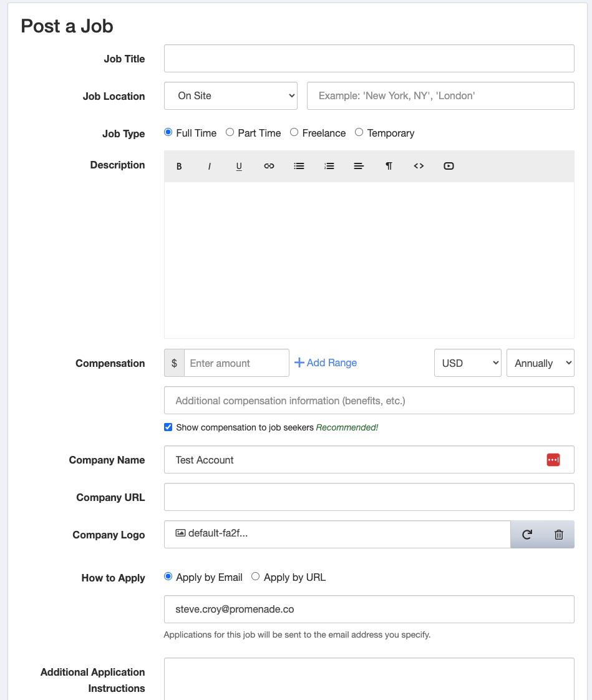Focus the Company URL field

[369, 497]
